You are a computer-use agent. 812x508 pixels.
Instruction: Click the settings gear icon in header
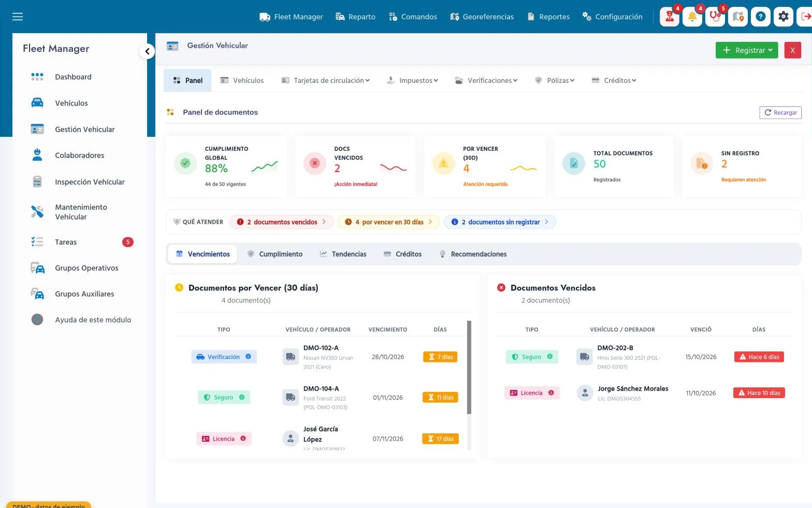[x=784, y=17]
